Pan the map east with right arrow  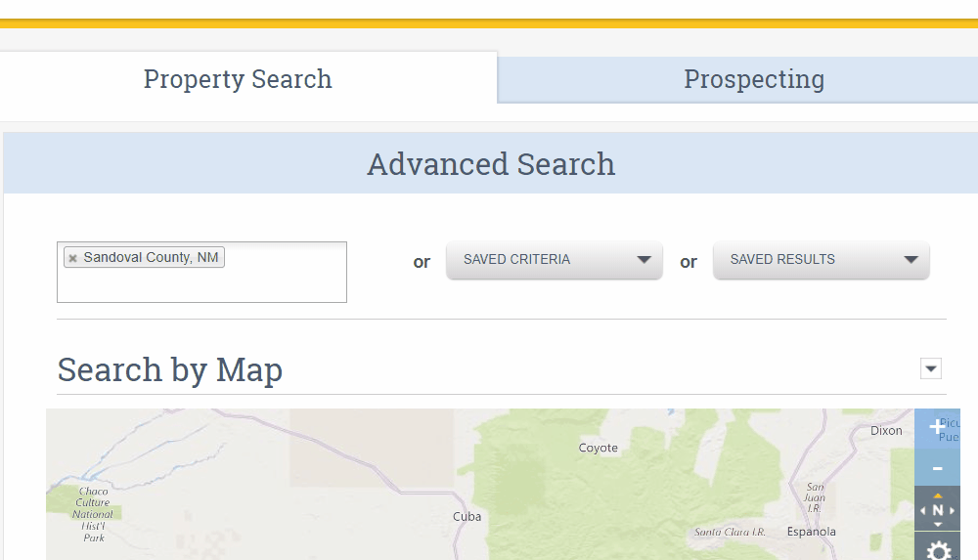pyautogui.click(x=952, y=511)
